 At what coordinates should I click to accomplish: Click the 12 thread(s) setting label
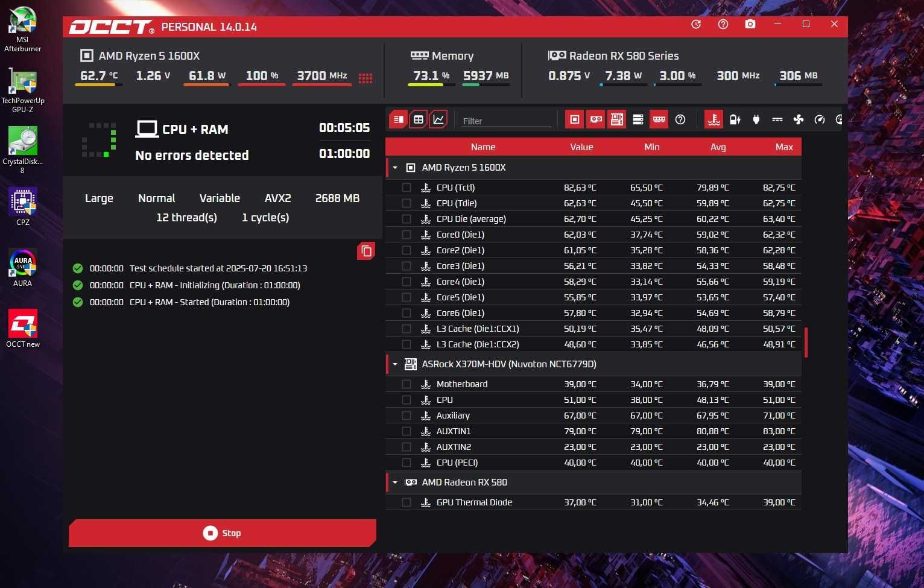coord(186,218)
